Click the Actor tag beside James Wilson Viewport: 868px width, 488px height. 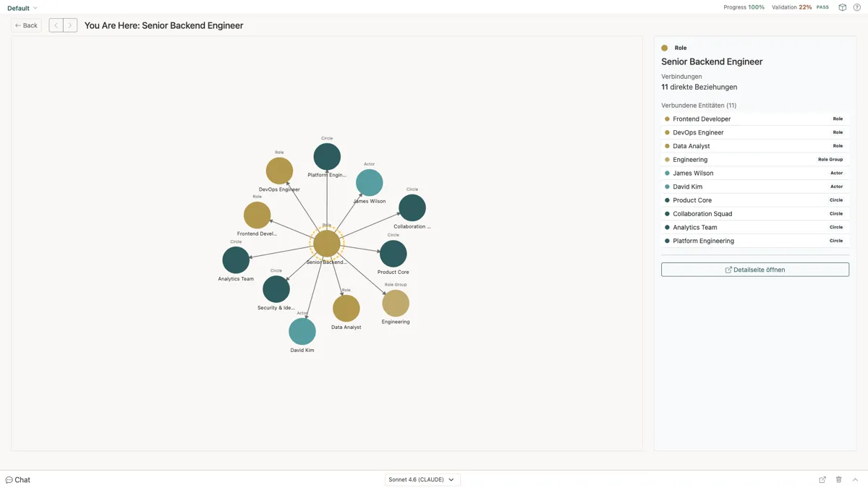pyautogui.click(x=836, y=173)
